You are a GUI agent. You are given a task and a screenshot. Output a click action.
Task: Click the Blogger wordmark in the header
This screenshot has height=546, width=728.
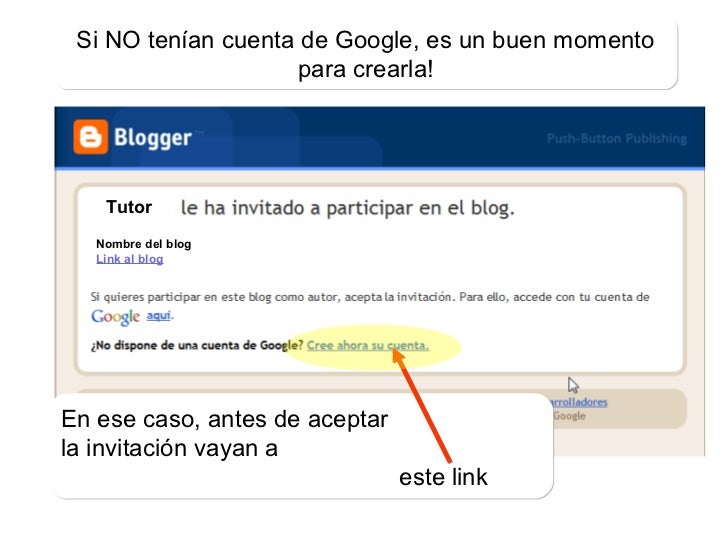(153, 137)
